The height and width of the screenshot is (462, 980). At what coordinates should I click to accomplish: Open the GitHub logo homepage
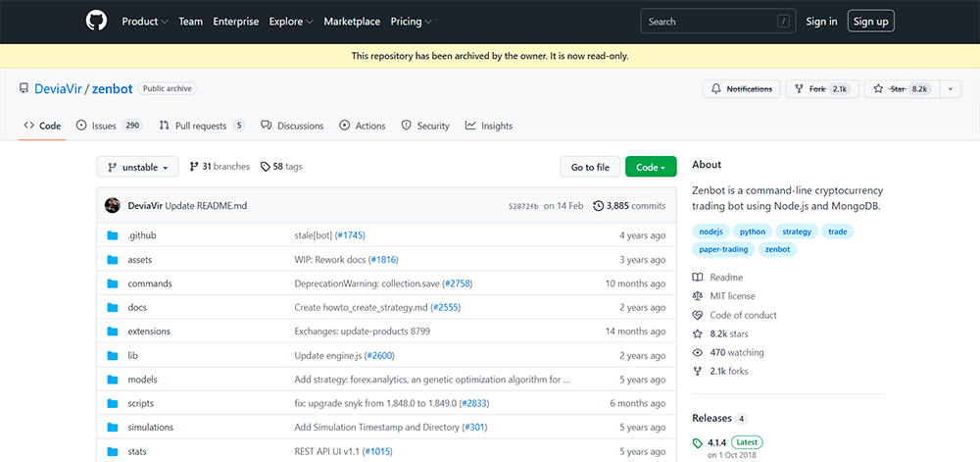coord(97,22)
